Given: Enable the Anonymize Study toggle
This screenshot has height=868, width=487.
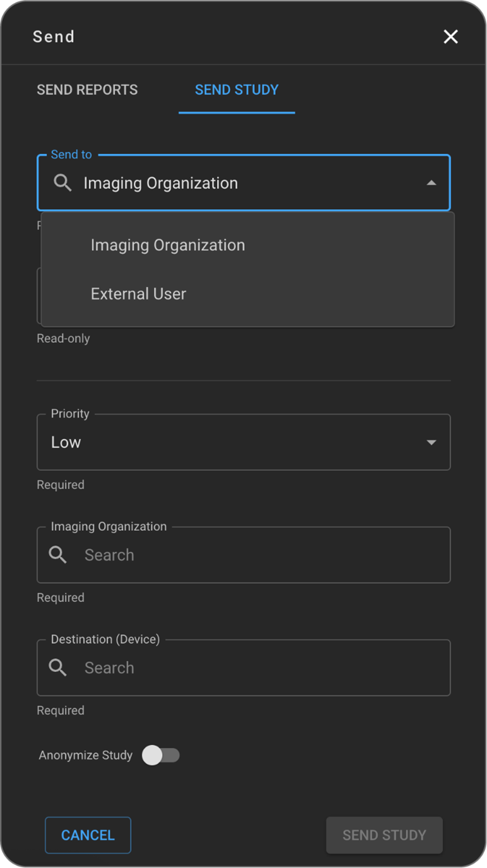Looking at the screenshot, I should click(161, 755).
